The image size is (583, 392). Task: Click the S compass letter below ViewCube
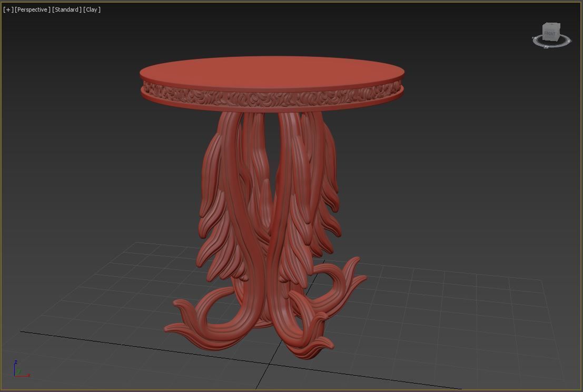[x=546, y=47]
